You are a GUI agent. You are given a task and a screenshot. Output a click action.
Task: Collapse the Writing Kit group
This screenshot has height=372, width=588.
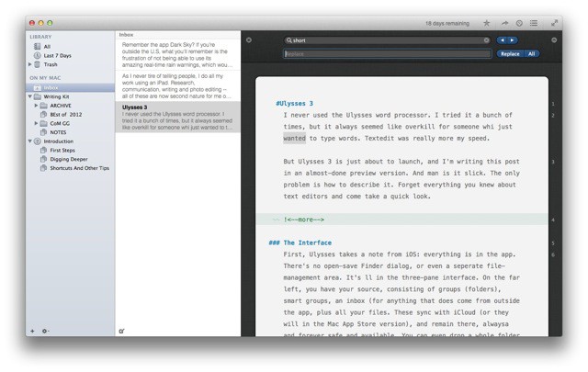tap(29, 96)
